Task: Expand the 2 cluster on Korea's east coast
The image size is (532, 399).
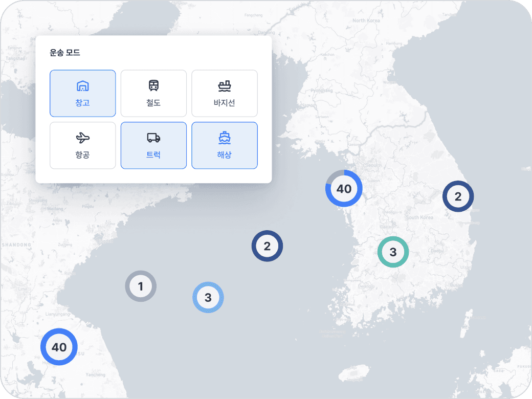Action: click(x=458, y=196)
